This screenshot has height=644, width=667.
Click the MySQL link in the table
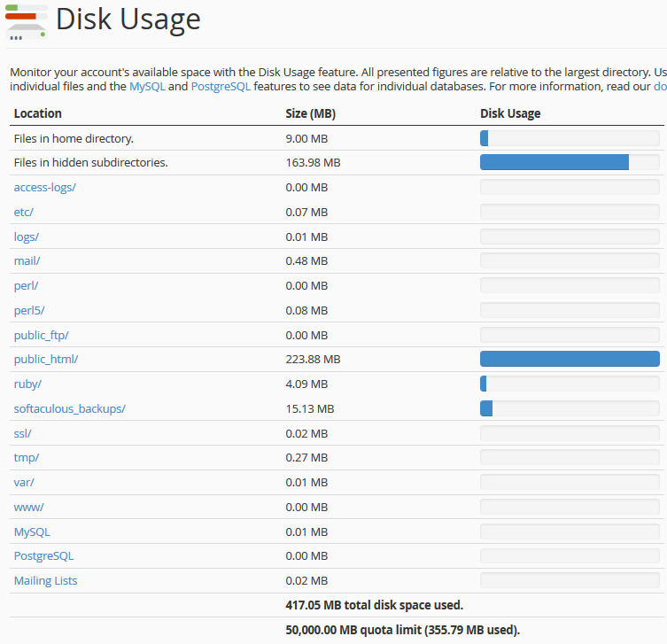(32, 532)
